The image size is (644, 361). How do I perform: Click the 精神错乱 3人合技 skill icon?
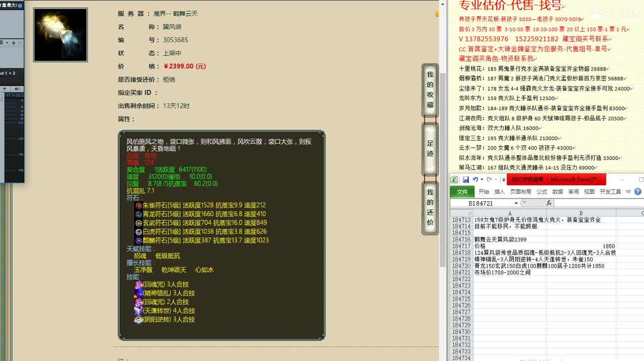(x=138, y=293)
